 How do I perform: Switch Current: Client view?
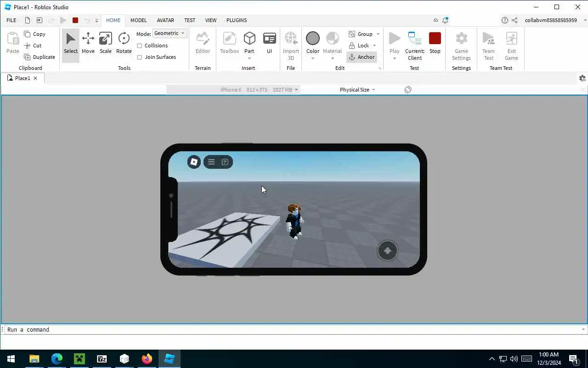coord(414,46)
